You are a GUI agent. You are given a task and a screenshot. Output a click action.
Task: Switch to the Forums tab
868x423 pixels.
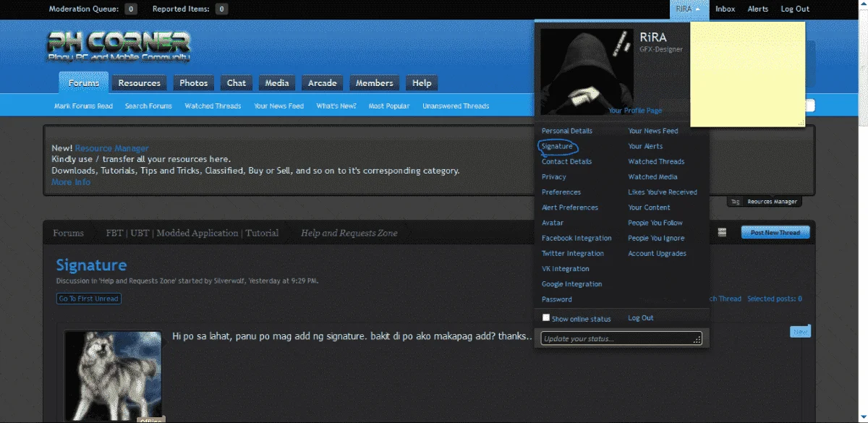point(84,83)
